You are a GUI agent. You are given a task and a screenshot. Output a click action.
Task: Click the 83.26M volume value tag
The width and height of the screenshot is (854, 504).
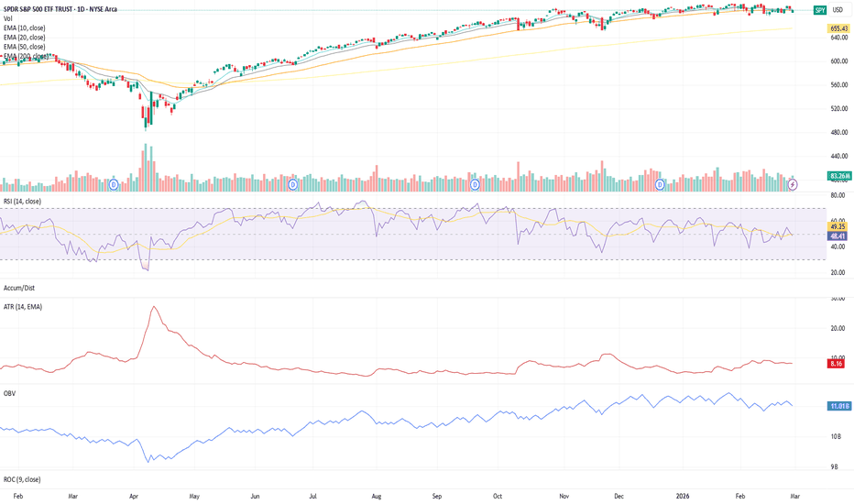(x=838, y=176)
